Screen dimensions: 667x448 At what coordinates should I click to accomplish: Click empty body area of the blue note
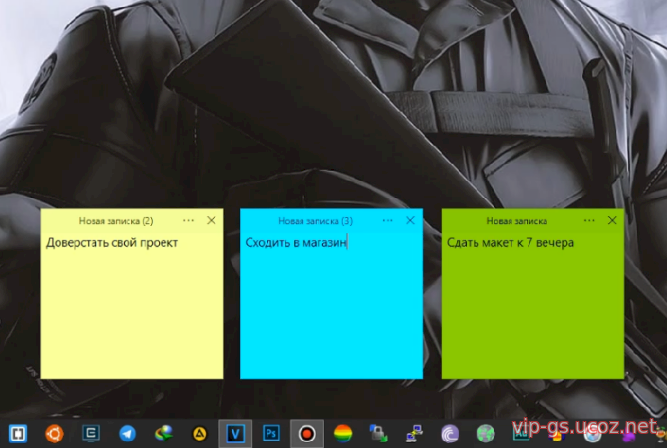click(331, 315)
